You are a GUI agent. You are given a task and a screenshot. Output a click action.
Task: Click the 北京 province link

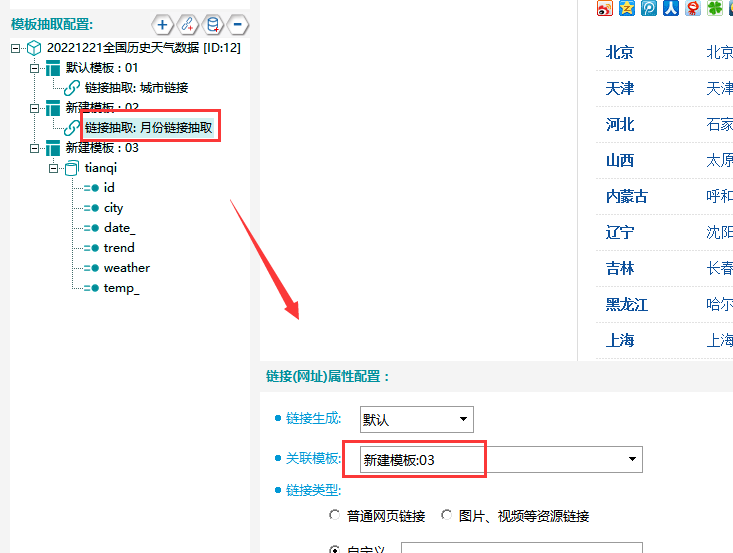coord(619,53)
